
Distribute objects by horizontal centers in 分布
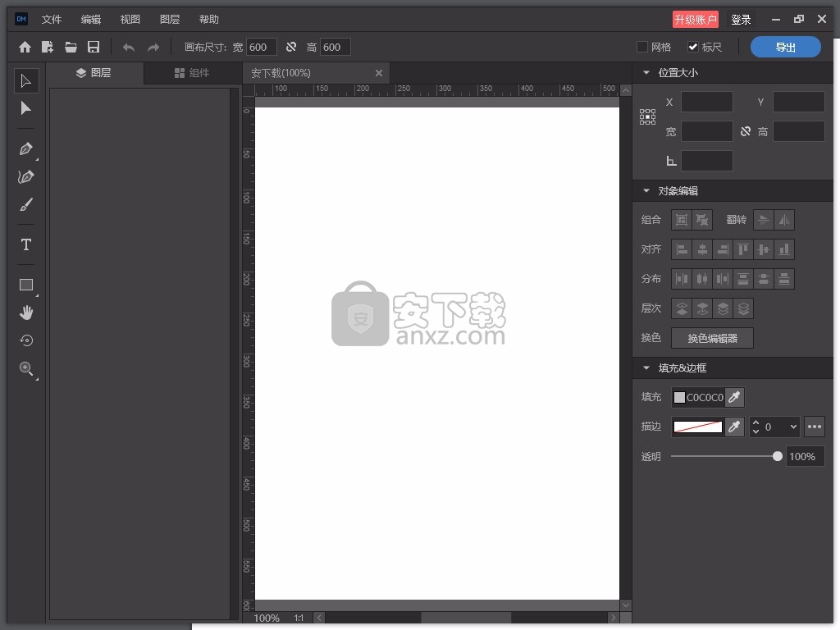[702, 279]
